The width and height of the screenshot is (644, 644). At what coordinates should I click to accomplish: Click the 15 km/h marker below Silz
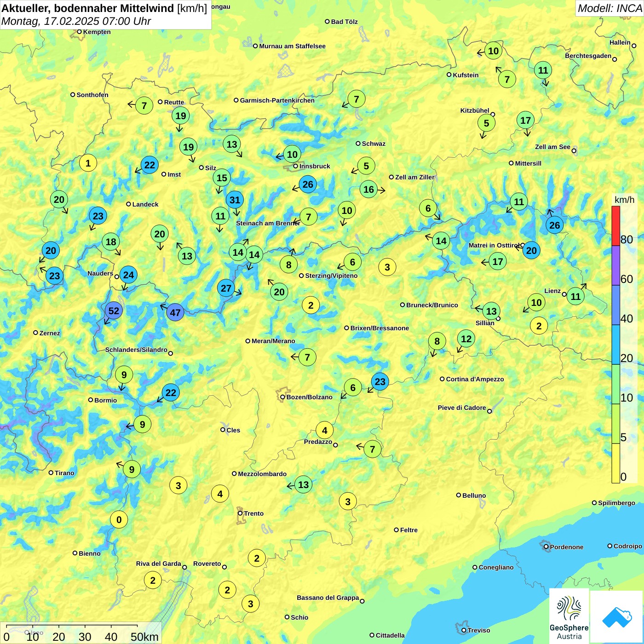(222, 178)
